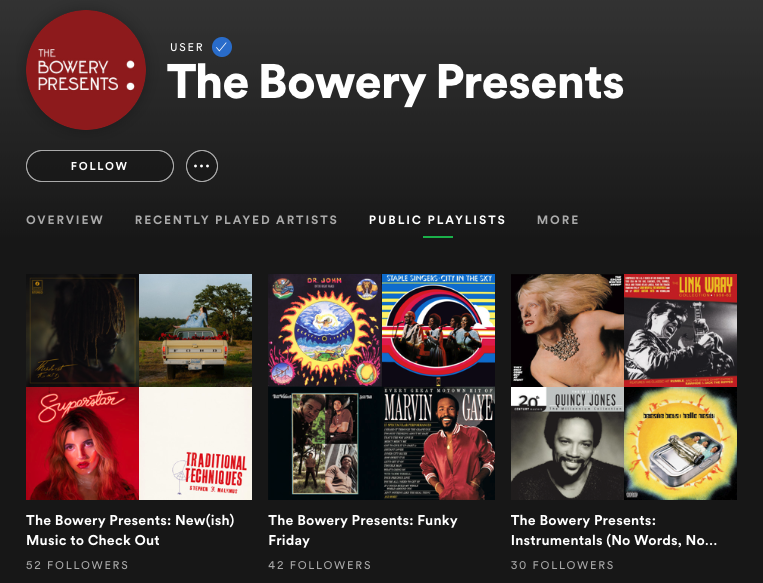Screen dimensions: 763x583
Task: Select the Public Playlists tab
Action: pos(437,220)
